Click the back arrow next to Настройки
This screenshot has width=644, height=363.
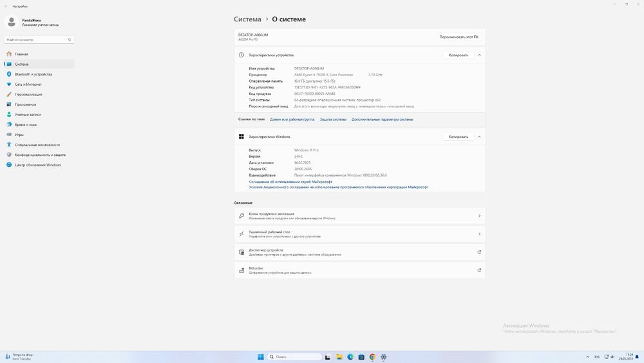pos(6,6)
